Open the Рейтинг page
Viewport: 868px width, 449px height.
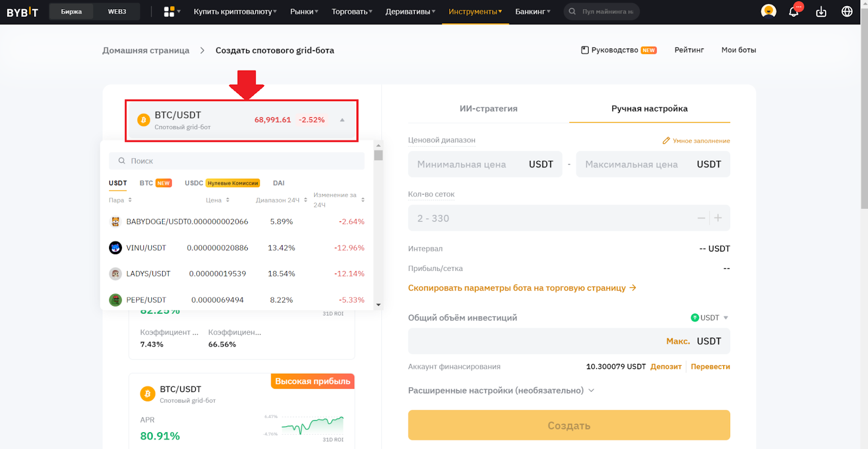(689, 50)
